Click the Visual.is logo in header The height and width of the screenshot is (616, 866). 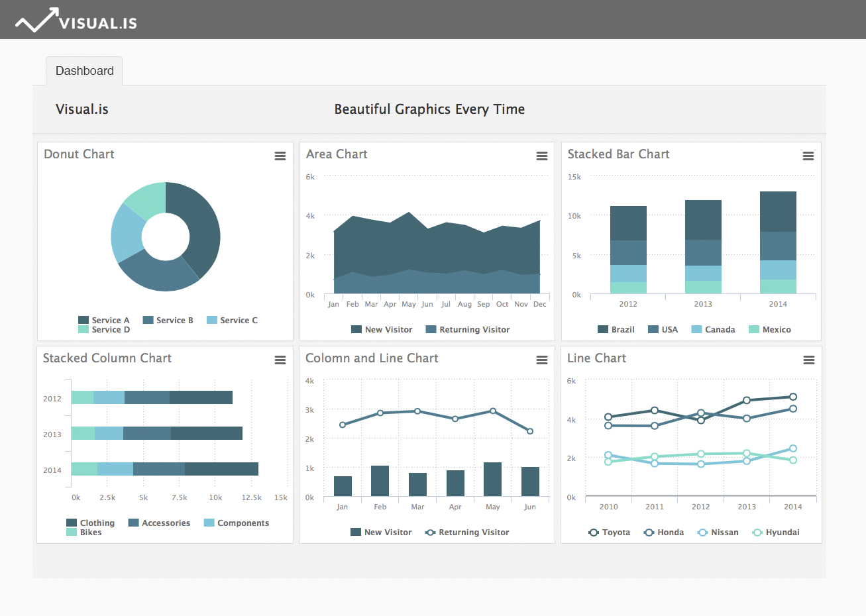(x=76, y=21)
